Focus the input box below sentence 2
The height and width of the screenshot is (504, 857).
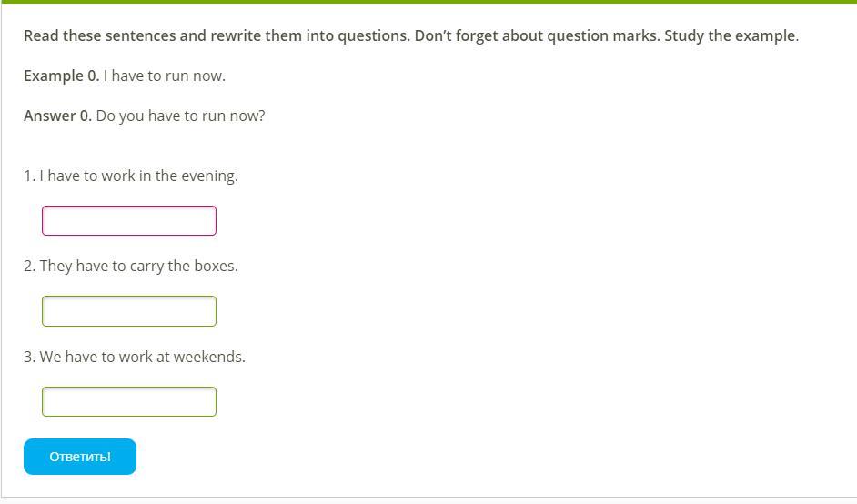[129, 311]
